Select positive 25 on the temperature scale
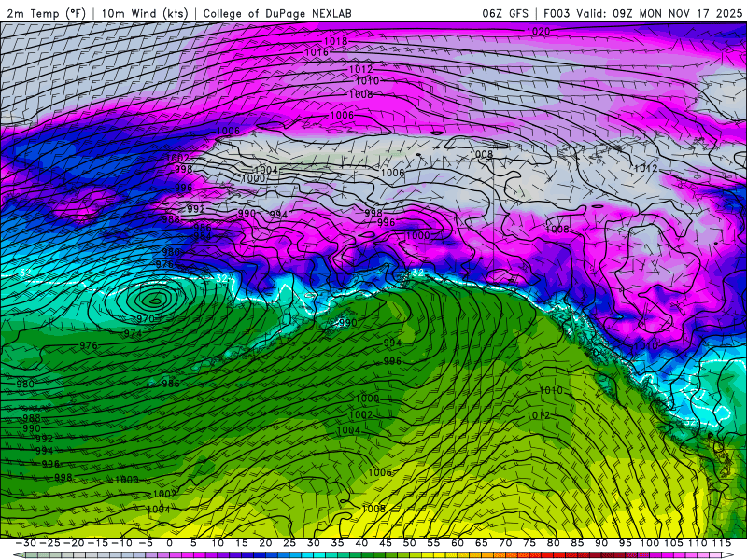Screen dimensions: 747x560 point(289,543)
